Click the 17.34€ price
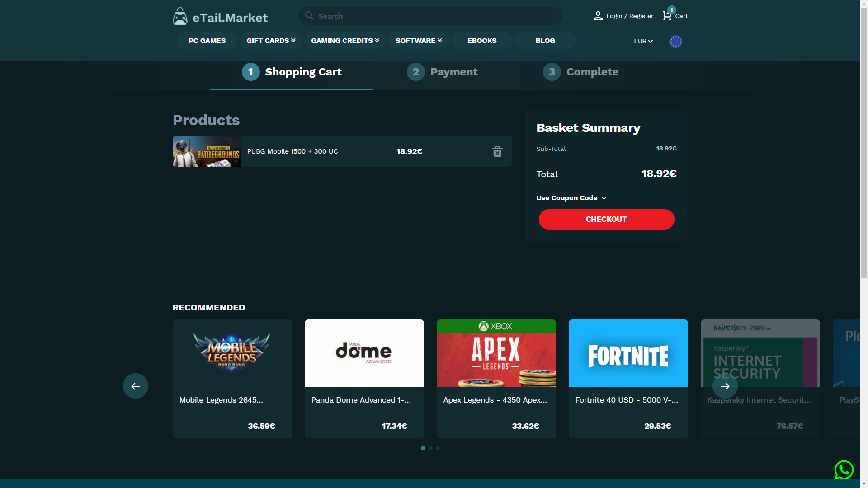The image size is (868, 488). 394,426
